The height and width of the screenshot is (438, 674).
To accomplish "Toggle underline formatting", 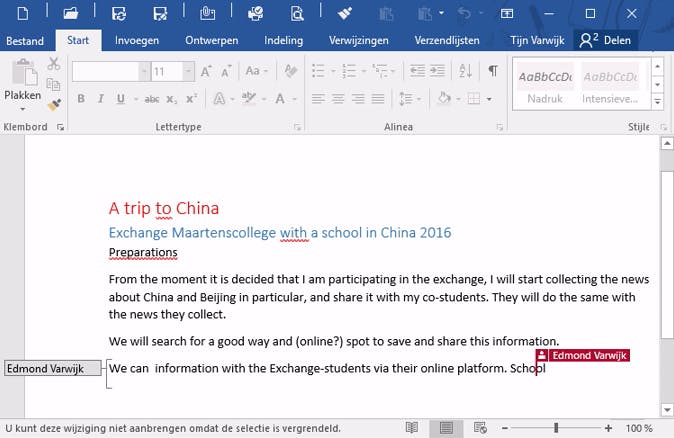I will click(x=121, y=99).
